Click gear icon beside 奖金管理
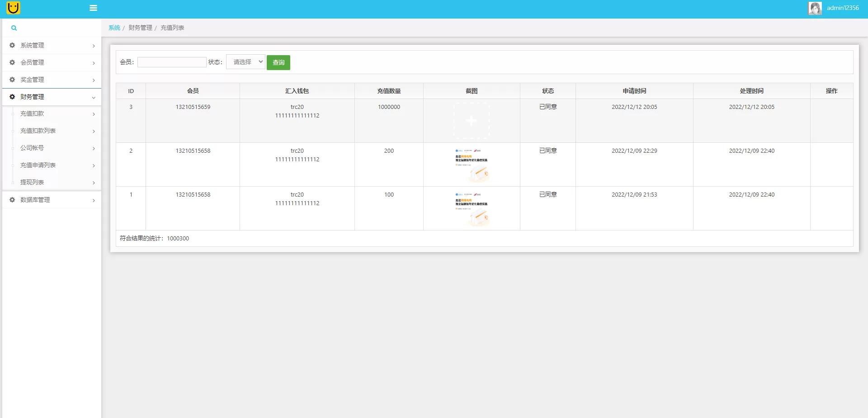Image resolution: width=868 pixels, height=418 pixels. tap(12, 80)
